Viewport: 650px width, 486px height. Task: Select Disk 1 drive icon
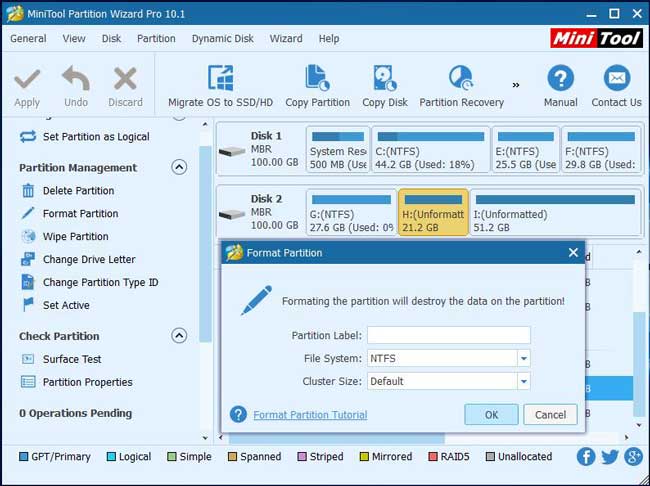232,151
